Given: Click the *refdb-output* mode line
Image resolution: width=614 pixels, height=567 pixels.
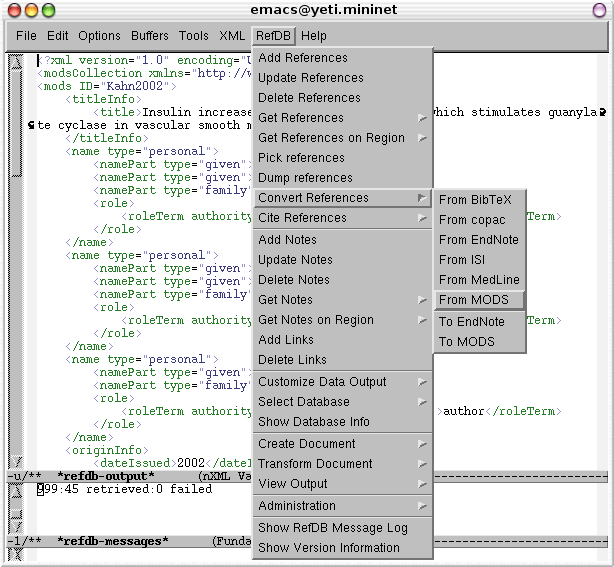Looking at the screenshot, I should click(129, 476).
